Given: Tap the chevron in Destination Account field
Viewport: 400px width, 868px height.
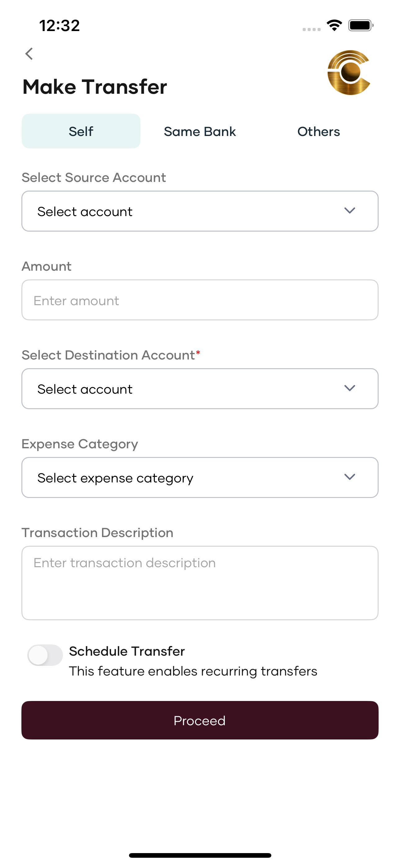Looking at the screenshot, I should click(350, 388).
